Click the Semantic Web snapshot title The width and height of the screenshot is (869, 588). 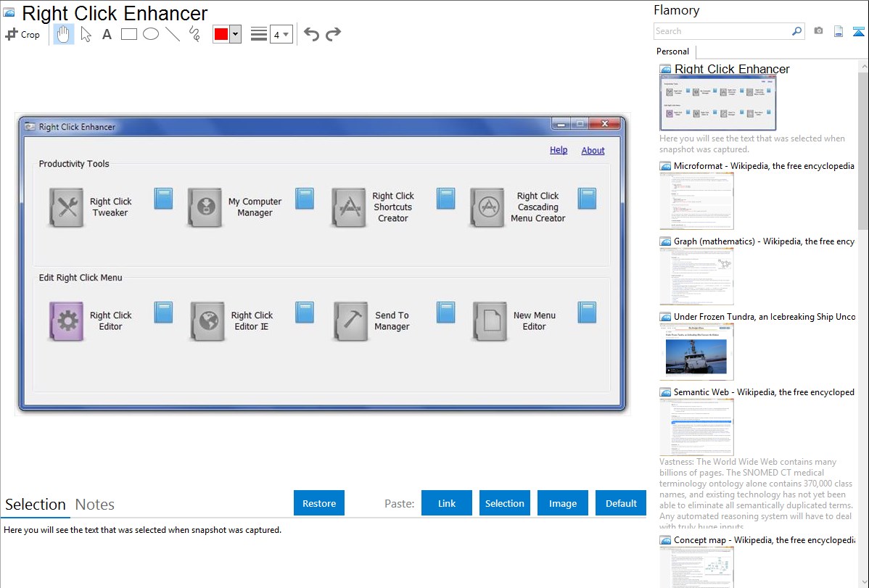[x=765, y=392]
